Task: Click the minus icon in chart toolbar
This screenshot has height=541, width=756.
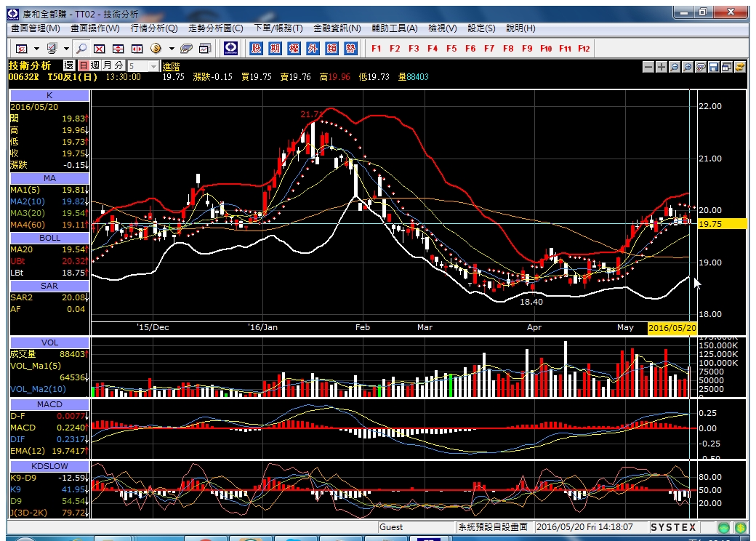Action: coord(648,67)
